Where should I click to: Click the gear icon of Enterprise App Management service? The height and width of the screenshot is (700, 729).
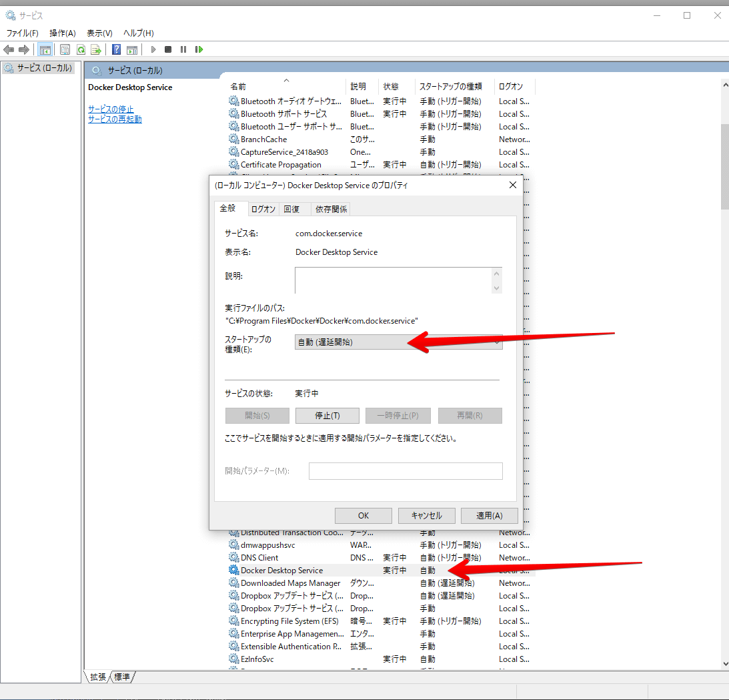(x=234, y=633)
